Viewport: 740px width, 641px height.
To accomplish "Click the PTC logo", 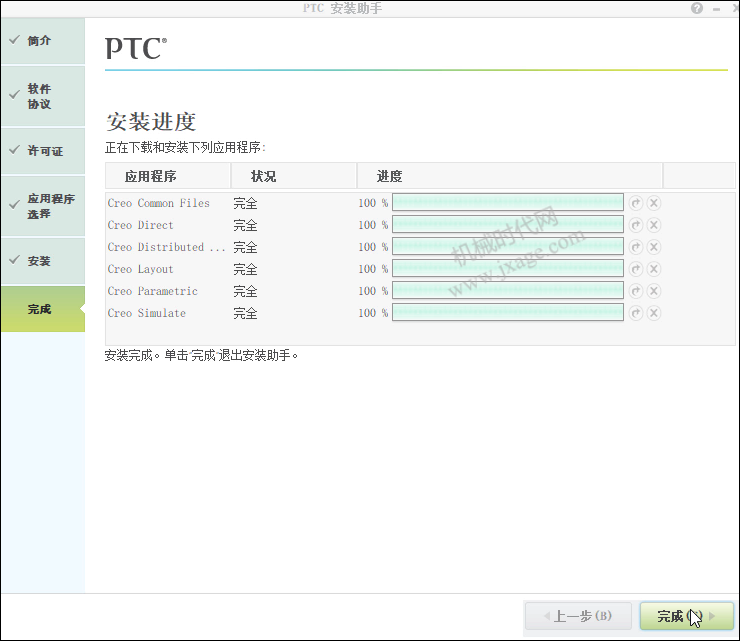I will [x=136, y=48].
